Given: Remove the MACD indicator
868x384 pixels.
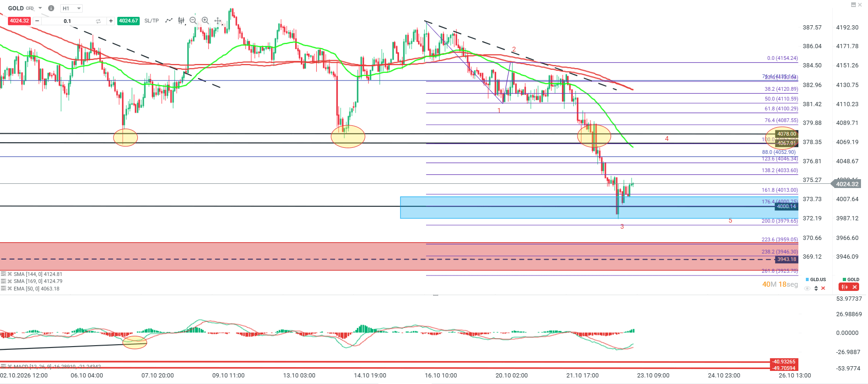Looking at the screenshot, I should coord(9,367).
